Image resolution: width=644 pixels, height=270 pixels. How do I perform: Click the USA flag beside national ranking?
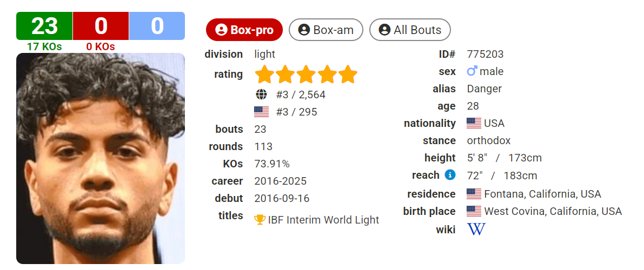click(261, 112)
